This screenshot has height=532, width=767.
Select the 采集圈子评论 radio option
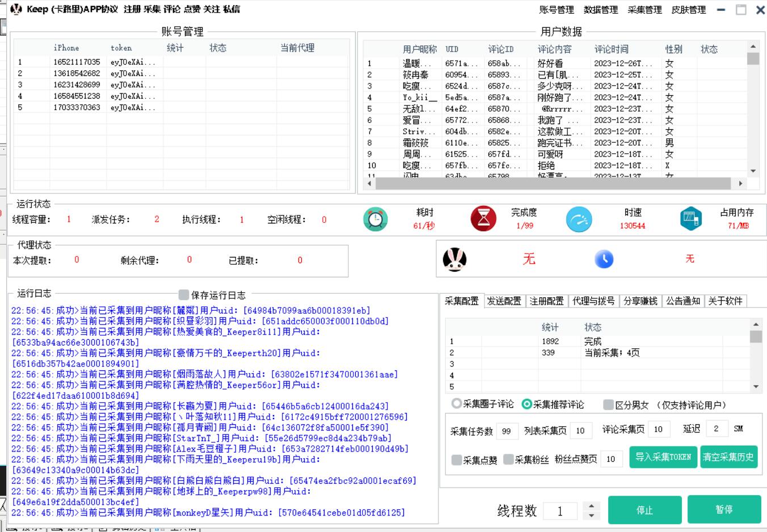pyautogui.click(x=457, y=404)
